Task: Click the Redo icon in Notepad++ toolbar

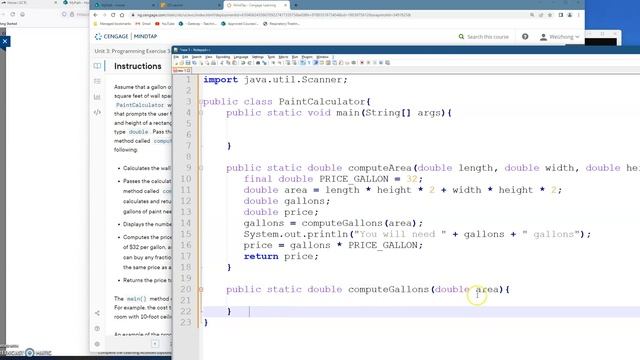Action: point(249,62)
